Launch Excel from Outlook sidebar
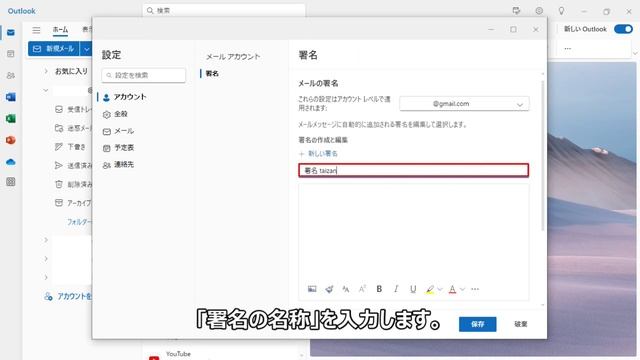 [x=11, y=119]
